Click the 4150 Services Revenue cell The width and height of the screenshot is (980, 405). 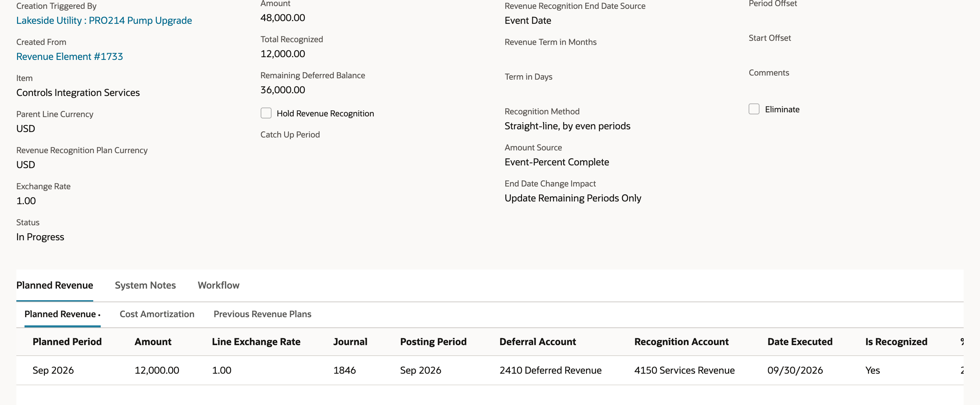tap(684, 370)
